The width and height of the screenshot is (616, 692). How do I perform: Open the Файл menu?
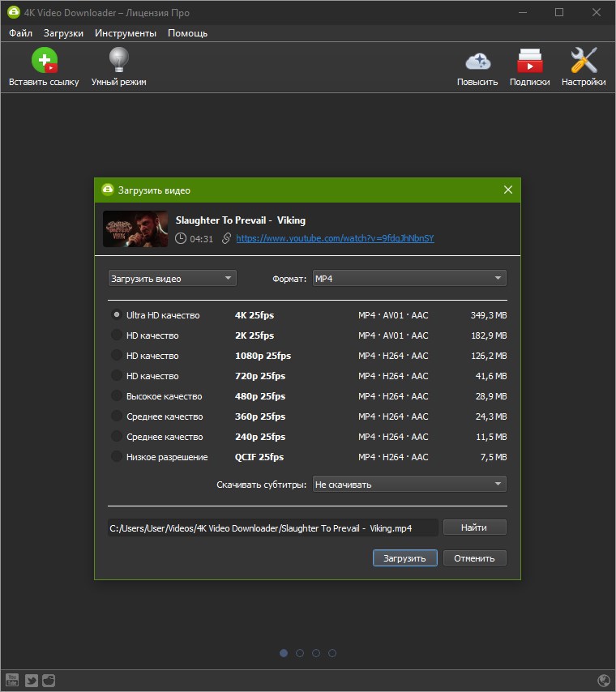[x=20, y=33]
